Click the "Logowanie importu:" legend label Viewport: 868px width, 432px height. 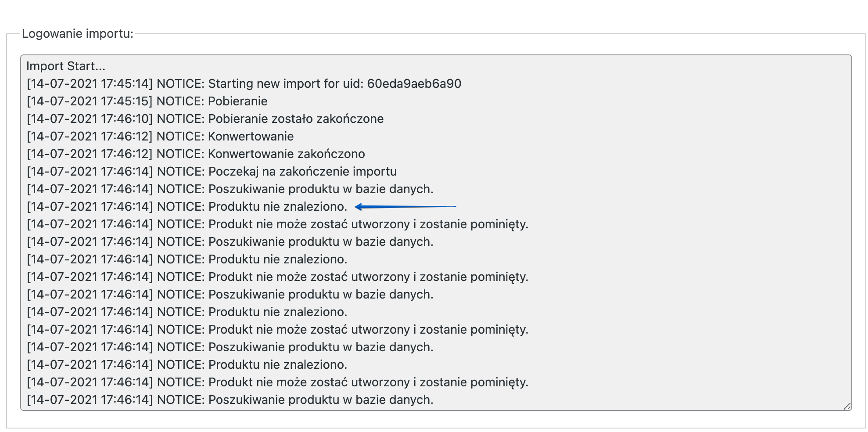pyautogui.click(x=77, y=34)
